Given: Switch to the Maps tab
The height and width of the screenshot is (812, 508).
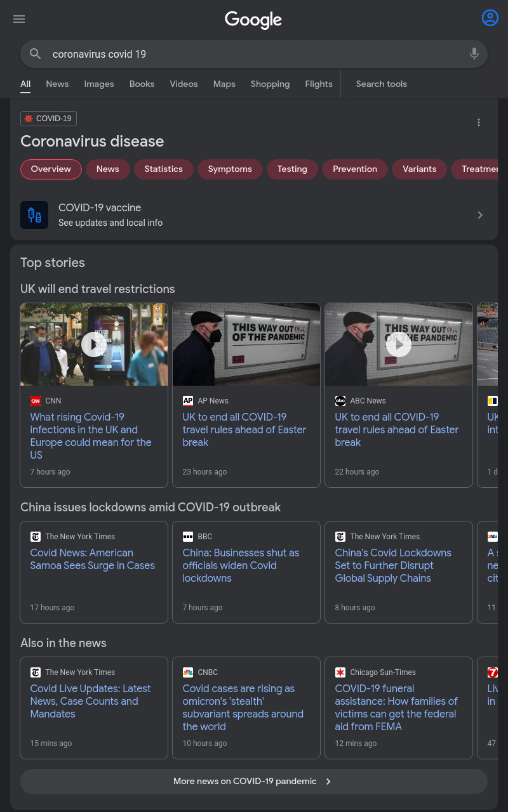Looking at the screenshot, I should click(224, 84).
